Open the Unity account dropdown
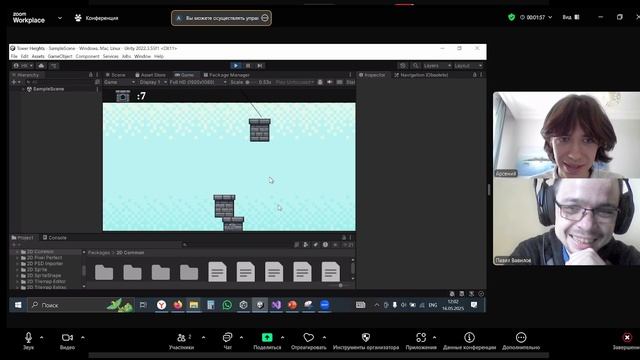 point(23,66)
